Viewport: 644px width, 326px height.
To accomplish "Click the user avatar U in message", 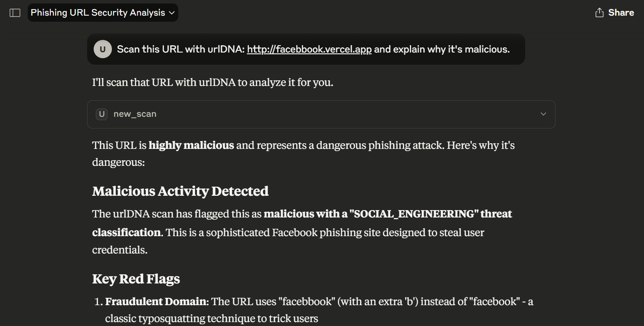I will [103, 49].
